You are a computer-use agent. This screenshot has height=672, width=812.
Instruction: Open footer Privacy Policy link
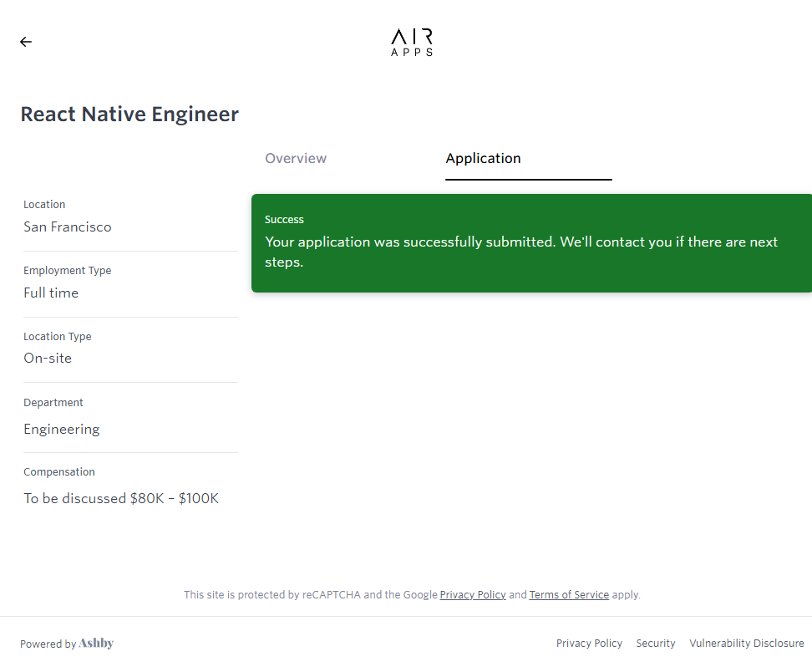pyautogui.click(x=589, y=644)
